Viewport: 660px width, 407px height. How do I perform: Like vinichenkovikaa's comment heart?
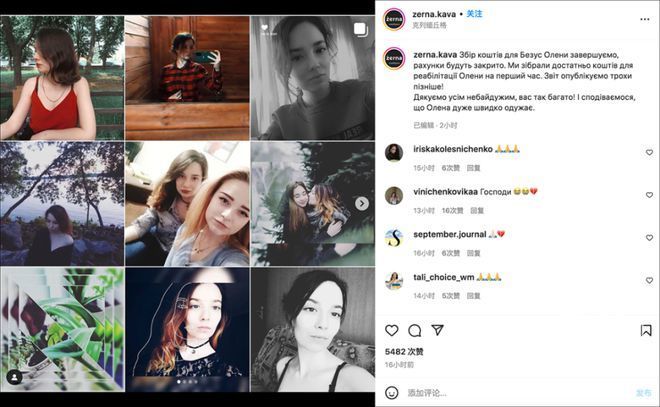tap(649, 195)
